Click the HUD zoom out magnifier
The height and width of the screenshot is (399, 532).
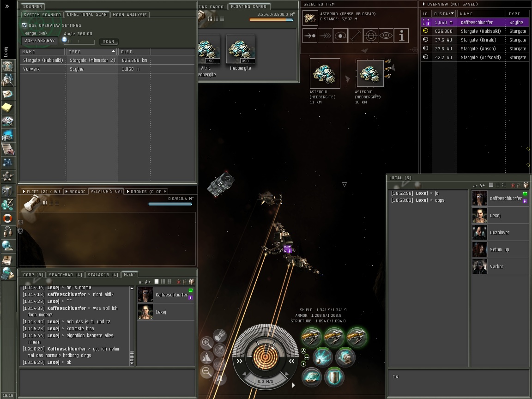click(x=206, y=371)
